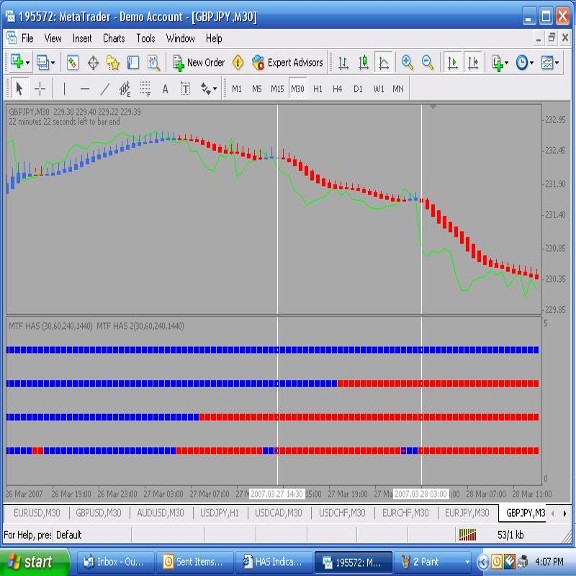Switch to the EURUSD,M30 chart tab
This screenshot has height=576, width=576.
click(36, 513)
